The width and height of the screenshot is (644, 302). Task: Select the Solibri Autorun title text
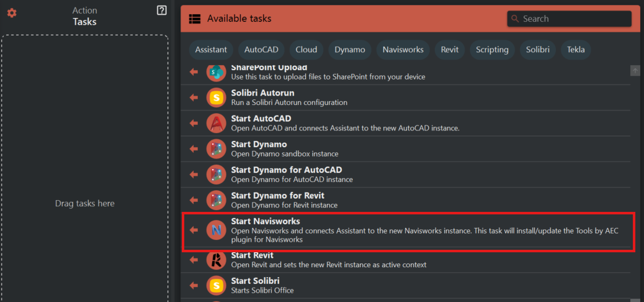(263, 93)
